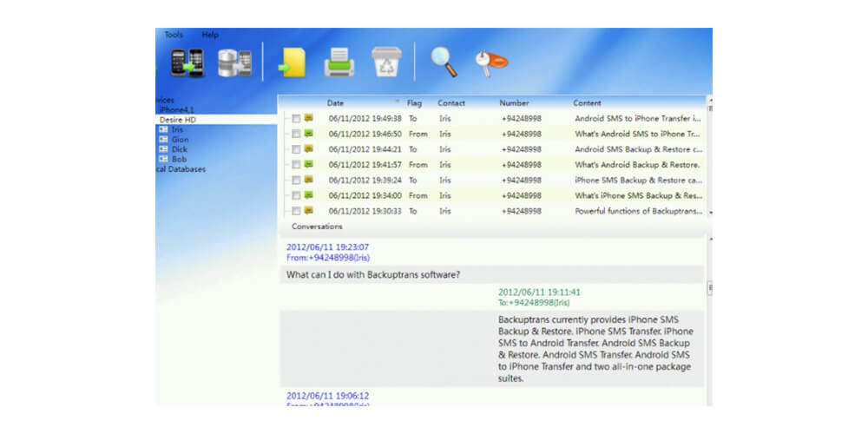
Task: Select the Local Databases tree node
Action: coord(181,169)
